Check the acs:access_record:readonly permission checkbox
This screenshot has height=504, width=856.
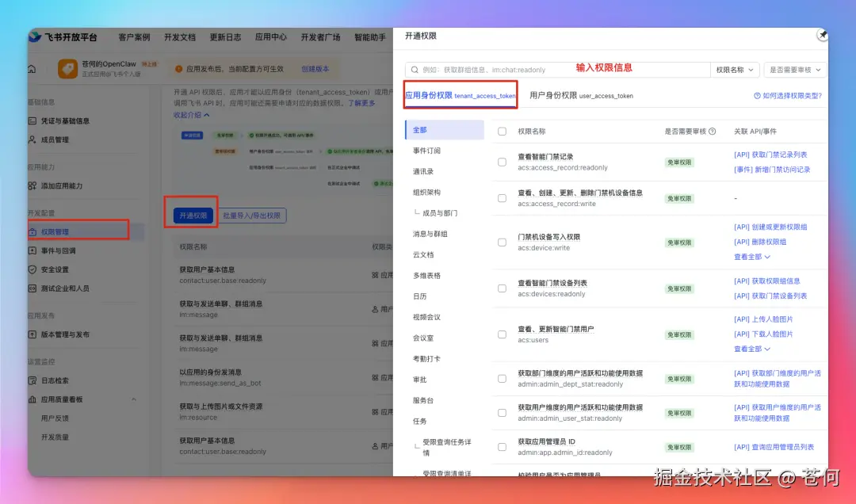(x=502, y=162)
